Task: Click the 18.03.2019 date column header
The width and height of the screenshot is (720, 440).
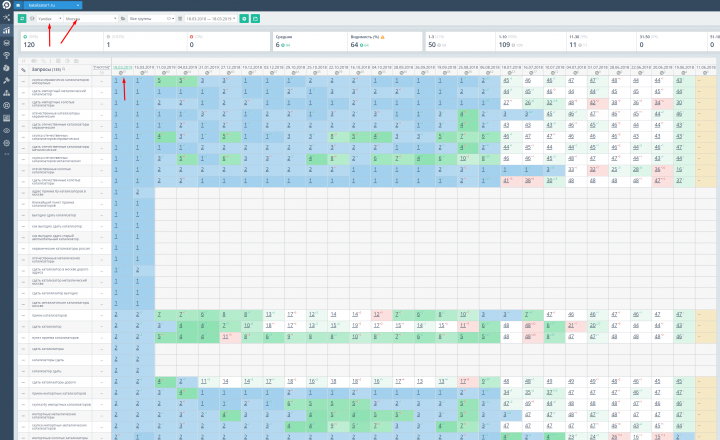Action: pos(122,67)
